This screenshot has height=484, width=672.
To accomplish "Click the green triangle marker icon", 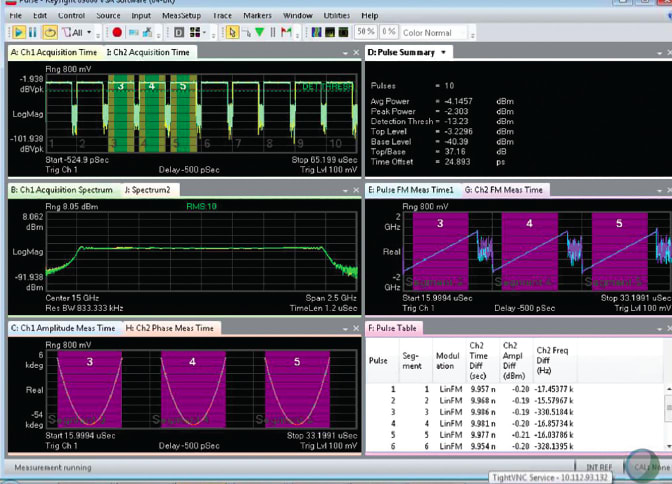I will click(261, 32).
